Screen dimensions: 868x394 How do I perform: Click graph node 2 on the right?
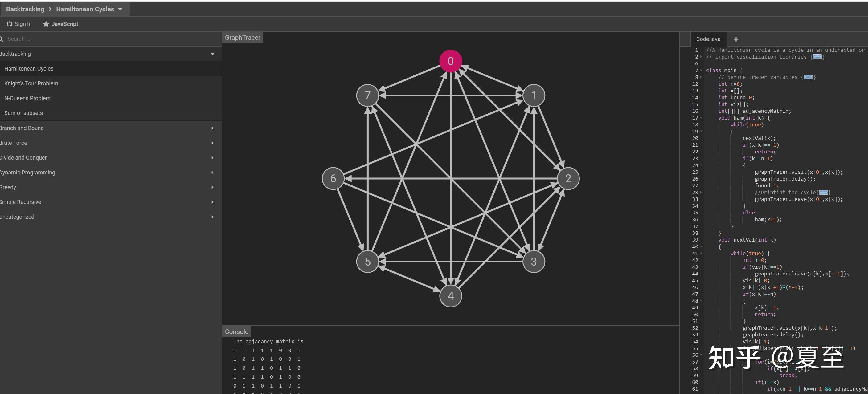568,178
